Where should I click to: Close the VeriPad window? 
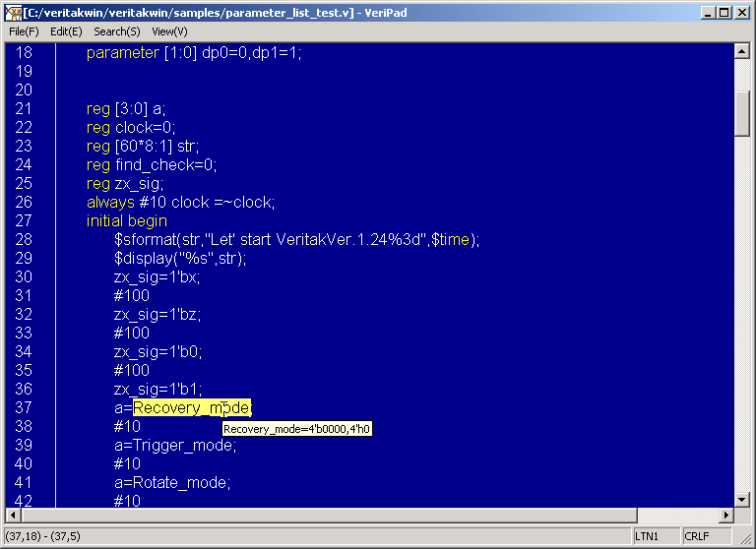pyautogui.click(x=741, y=12)
